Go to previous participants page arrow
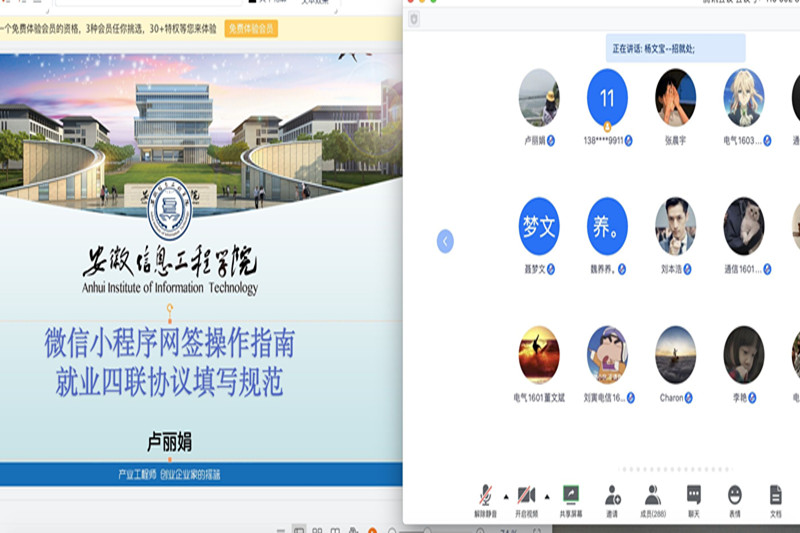 click(445, 241)
